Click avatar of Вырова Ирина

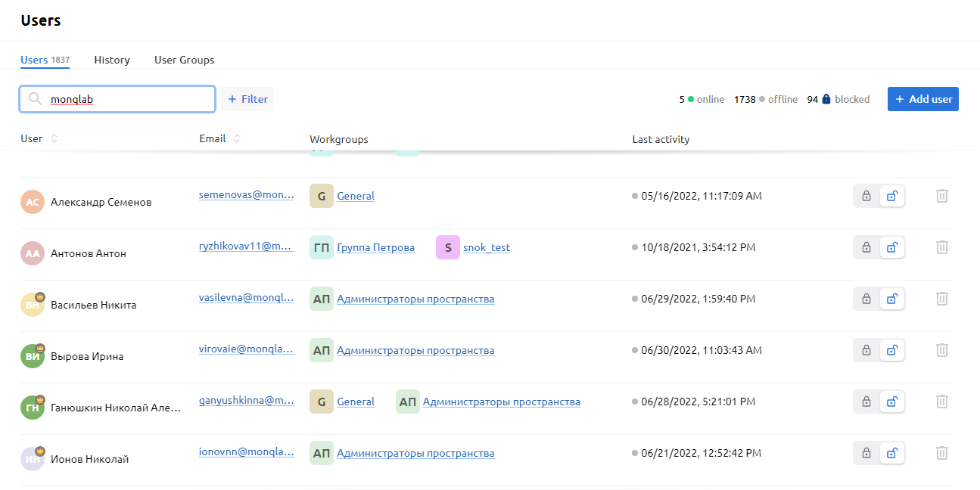[33, 356]
